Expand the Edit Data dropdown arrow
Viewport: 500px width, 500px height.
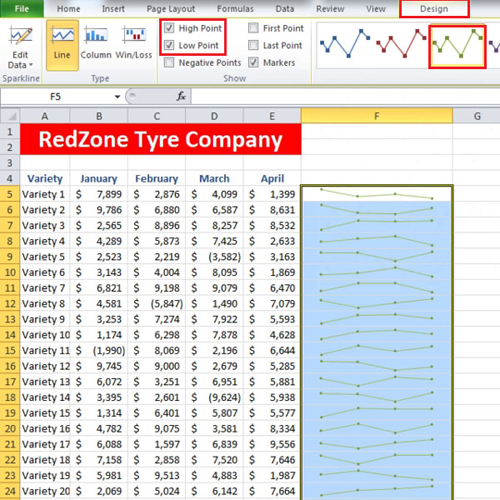31,65
